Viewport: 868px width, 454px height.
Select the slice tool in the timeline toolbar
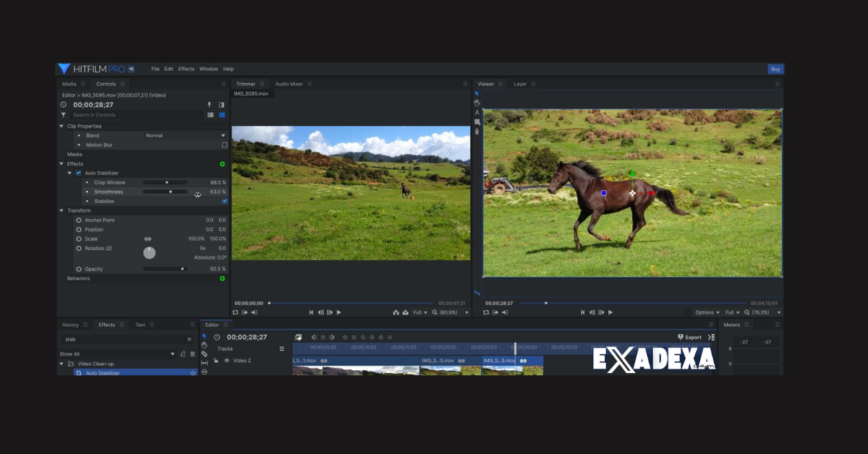[205, 371]
